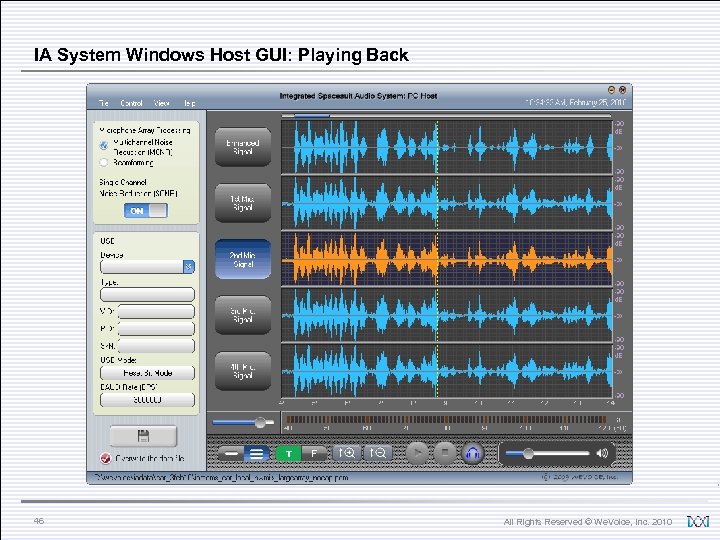Click the zoom in magnifier icon
Image resolution: width=720 pixels, height=540 pixels.
(x=347, y=453)
